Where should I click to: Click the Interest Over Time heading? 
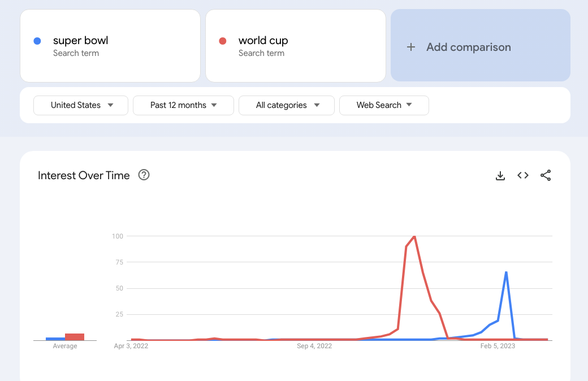[84, 175]
